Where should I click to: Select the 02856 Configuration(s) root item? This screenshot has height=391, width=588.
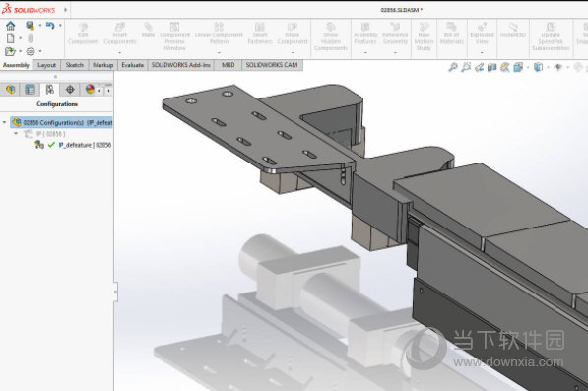click(x=61, y=122)
